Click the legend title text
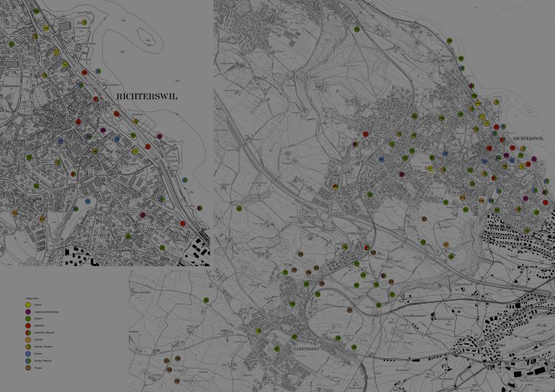Viewport: 555px width, 392px height. click(31, 298)
